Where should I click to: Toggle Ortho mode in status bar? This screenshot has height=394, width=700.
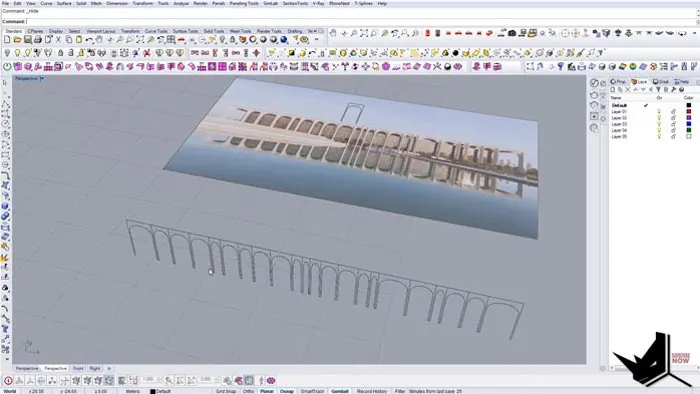(248, 391)
